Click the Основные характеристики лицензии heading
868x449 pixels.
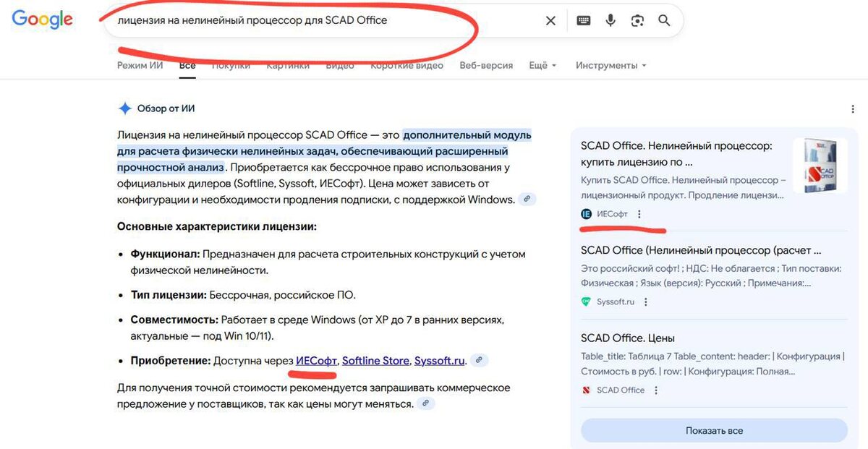(x=217, y=226)
